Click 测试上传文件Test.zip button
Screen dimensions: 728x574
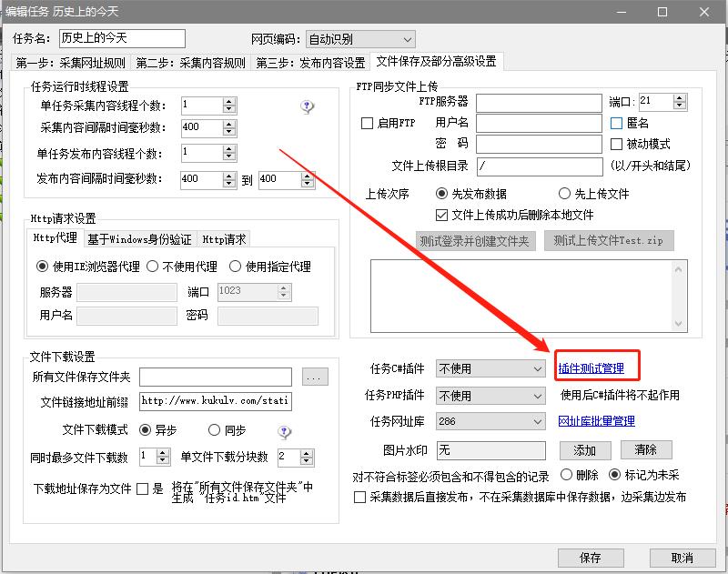click(609, 240)
